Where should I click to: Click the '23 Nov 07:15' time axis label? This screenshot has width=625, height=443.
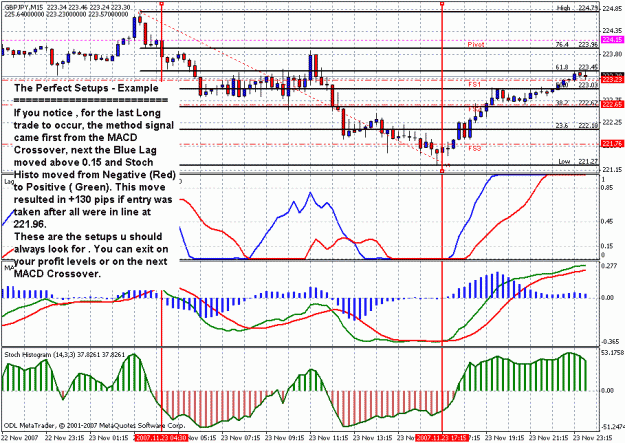pos(240,438)
